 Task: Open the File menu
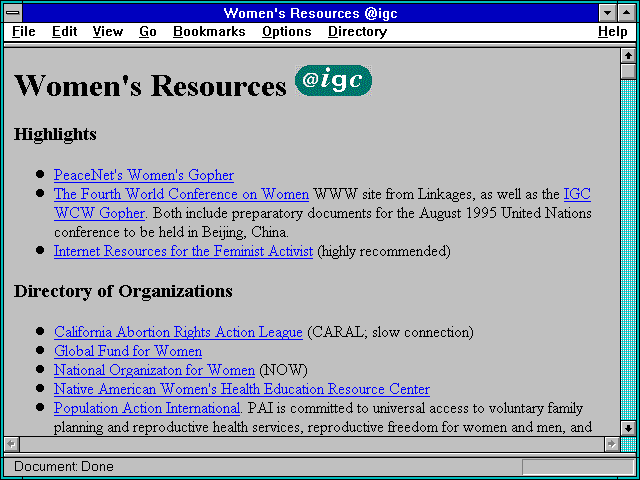pyautogui.click(x=24, y=32)
